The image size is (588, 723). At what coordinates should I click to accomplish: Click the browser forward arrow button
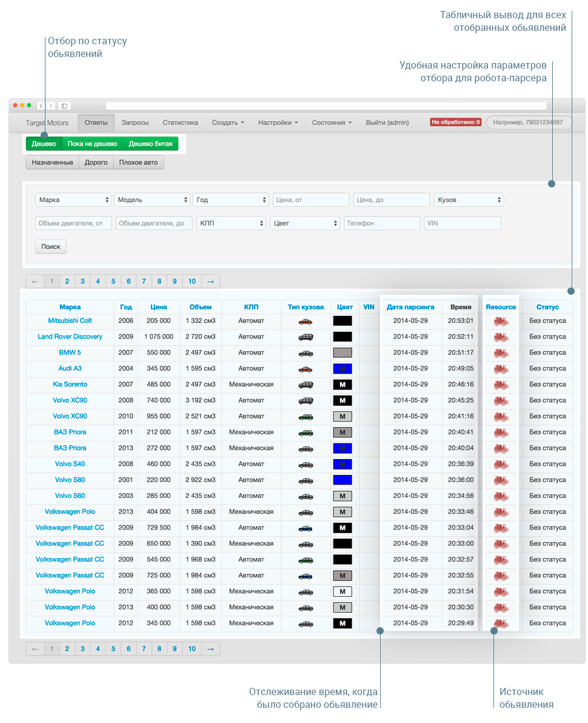click(x=51, y=106)
